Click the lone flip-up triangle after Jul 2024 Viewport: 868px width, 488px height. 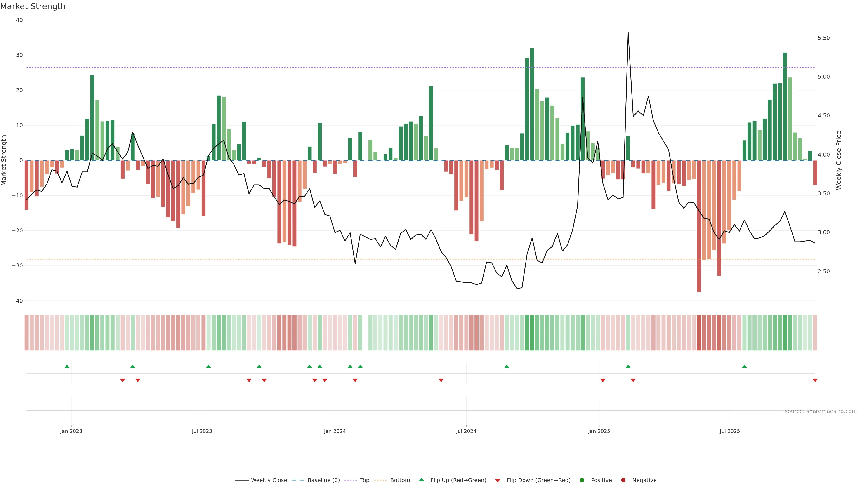coord(507,366)
